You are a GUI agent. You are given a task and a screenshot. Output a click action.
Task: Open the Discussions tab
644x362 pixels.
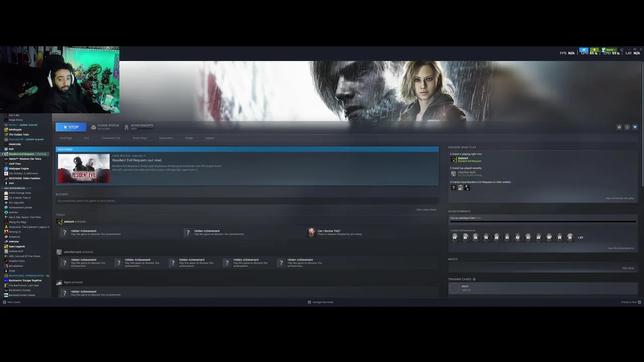click(x=166, y=138)
